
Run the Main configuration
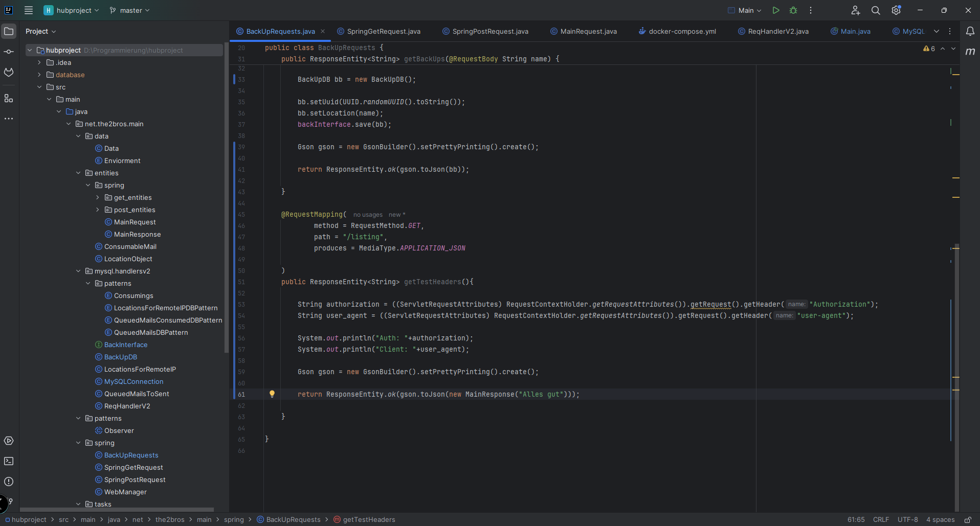click(776, 10)
